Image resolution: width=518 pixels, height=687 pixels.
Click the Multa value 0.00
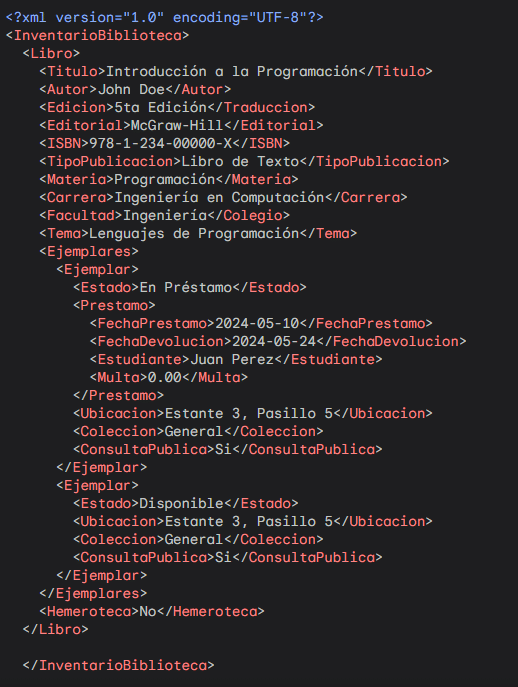click(164, 377)
